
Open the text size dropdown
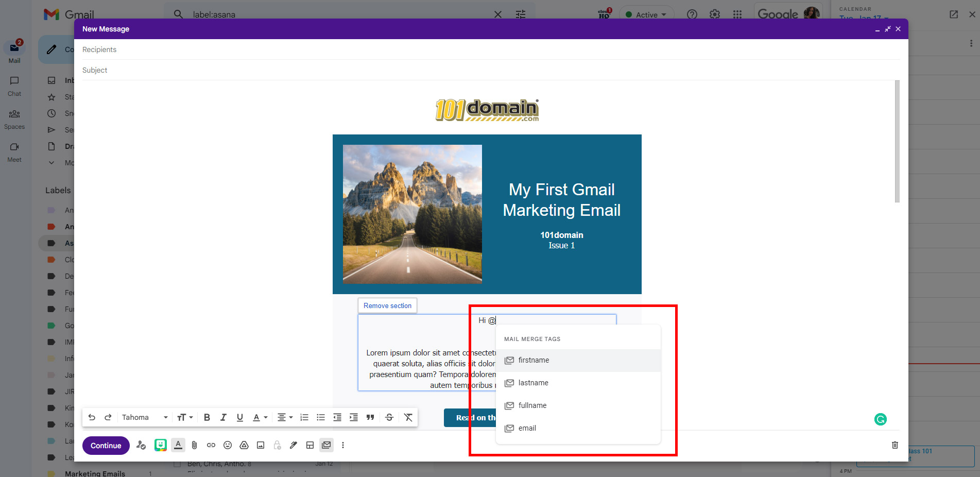(185, 417)
